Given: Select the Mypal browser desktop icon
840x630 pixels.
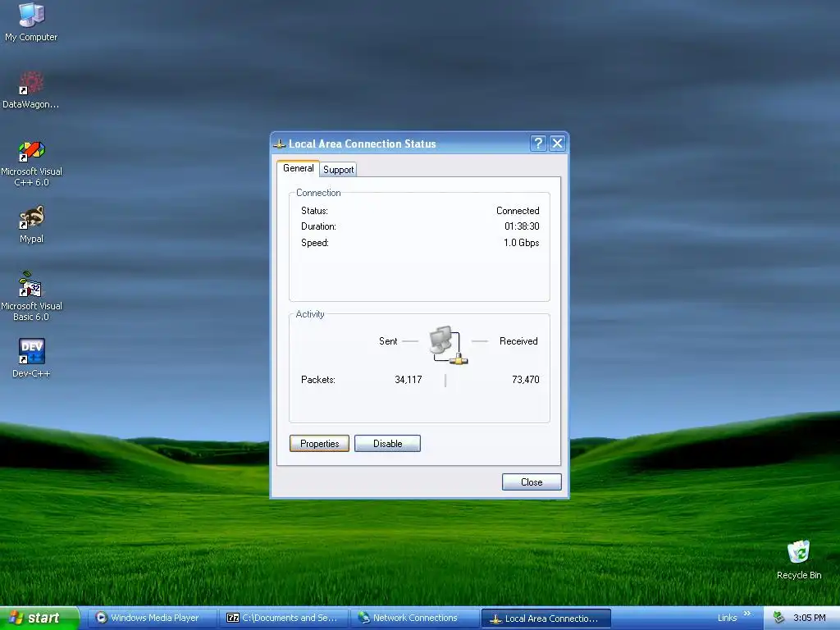Looking at the screenshot, I should coord(31,224).
